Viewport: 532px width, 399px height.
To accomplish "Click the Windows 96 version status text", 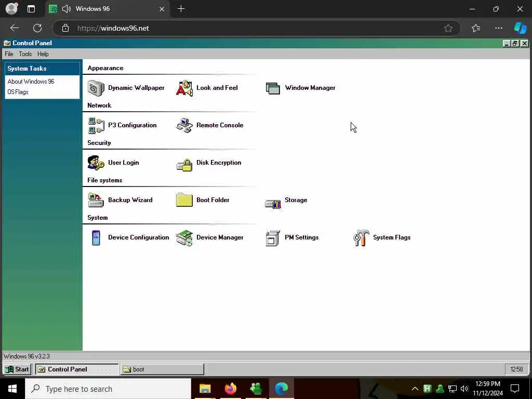I will [27, 356].
